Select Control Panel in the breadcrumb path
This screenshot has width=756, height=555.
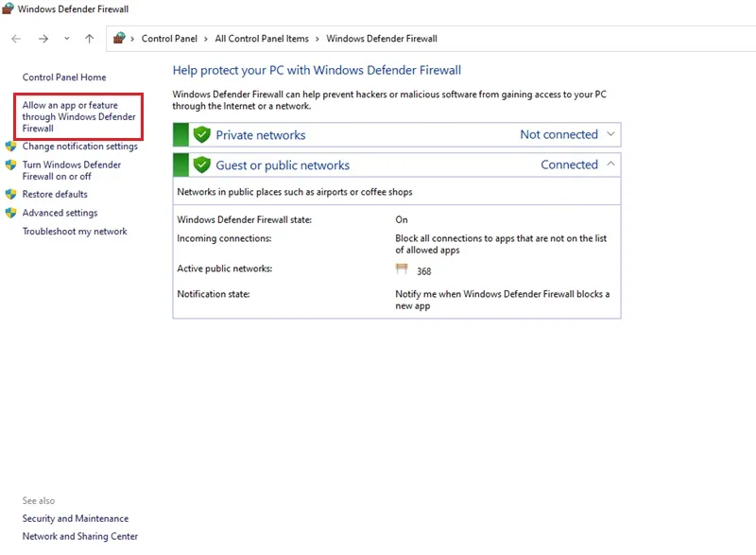coord(169,39)
